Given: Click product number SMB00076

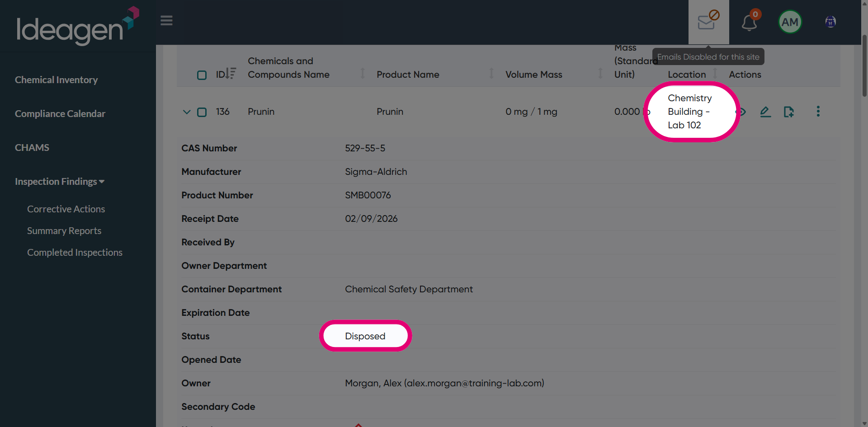Looking at the screenshot, I should 368,195.
